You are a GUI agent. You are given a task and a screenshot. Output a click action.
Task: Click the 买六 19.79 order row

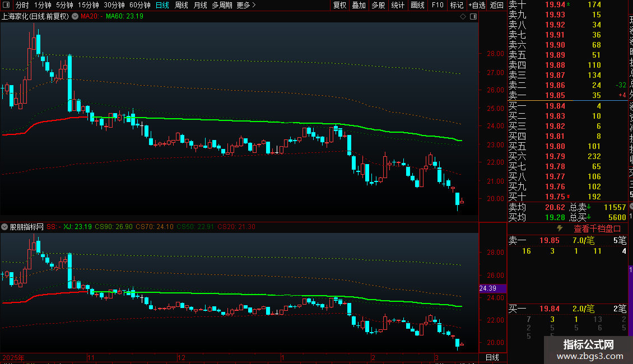click(567, 156)
